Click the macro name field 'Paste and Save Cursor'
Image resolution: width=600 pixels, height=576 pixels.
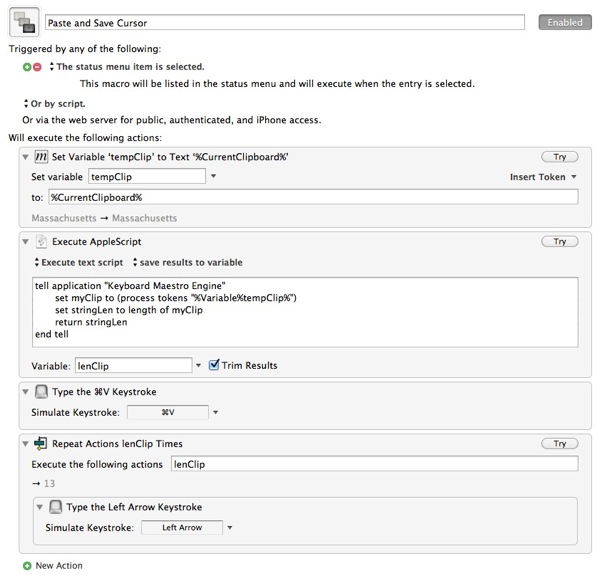pos(285,23)
